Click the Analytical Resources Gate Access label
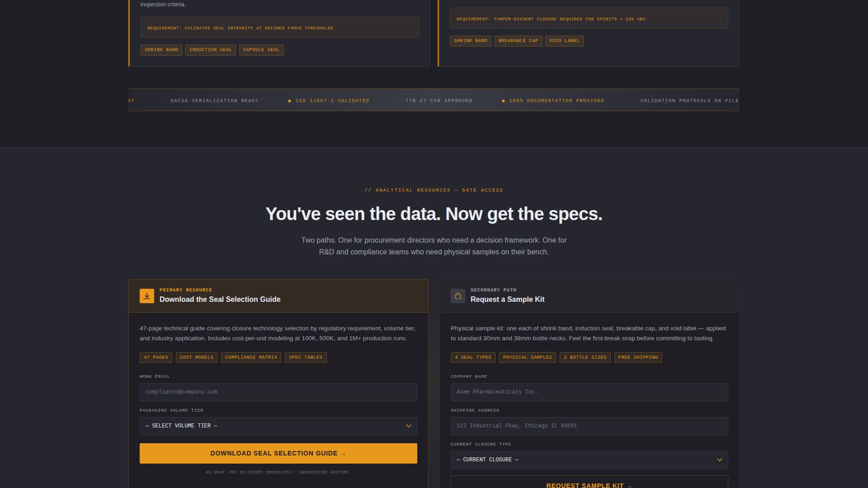The image size is (868, 488). point(434,190)
